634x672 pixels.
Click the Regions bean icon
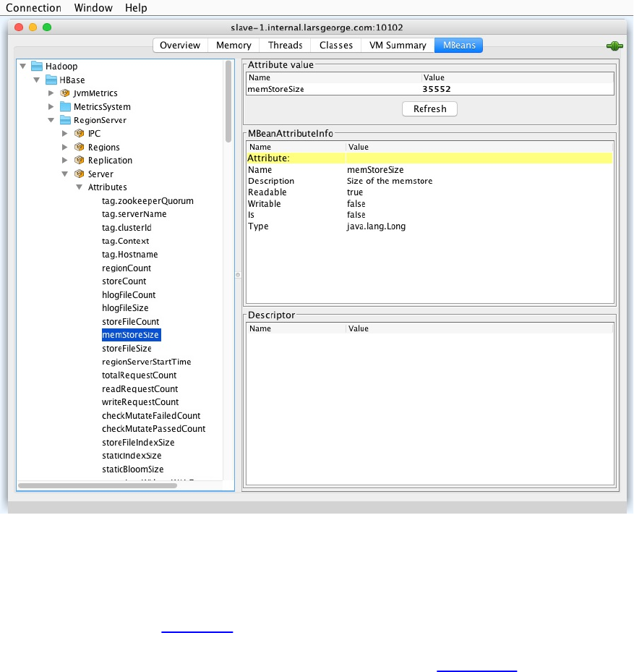tap(80, 147)
